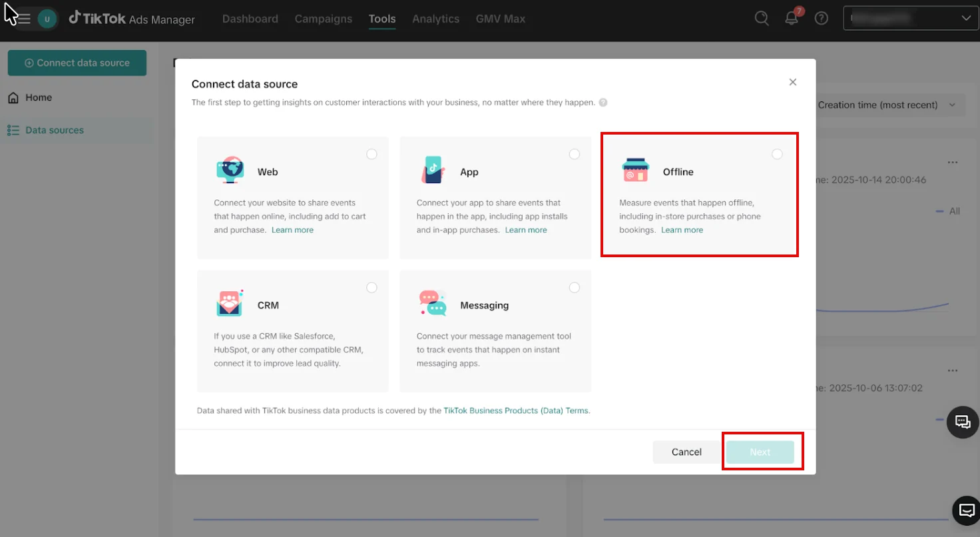Expand the account selector dropdown
This screenshot has height=537, width=980.
click(910, 19)
